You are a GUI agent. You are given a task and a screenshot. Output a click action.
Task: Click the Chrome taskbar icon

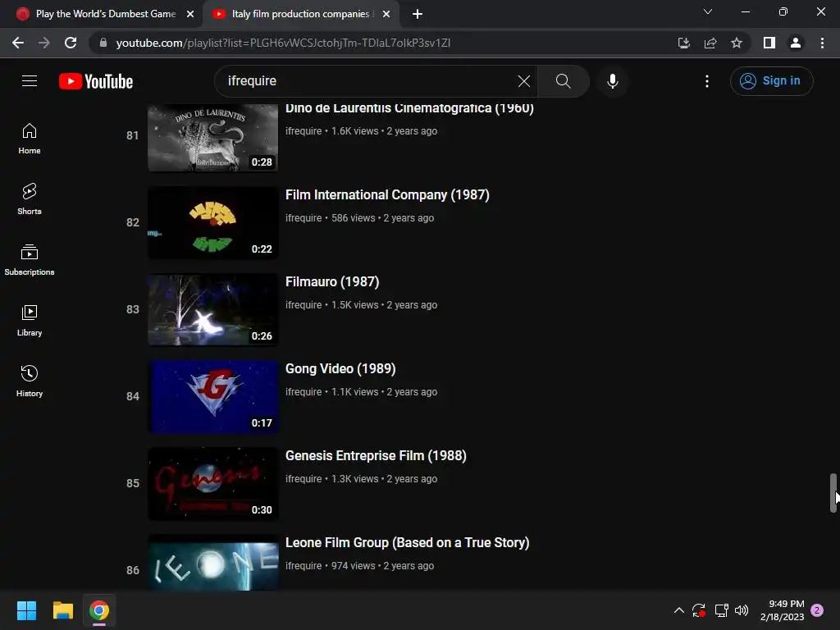(x=99, y=610)
